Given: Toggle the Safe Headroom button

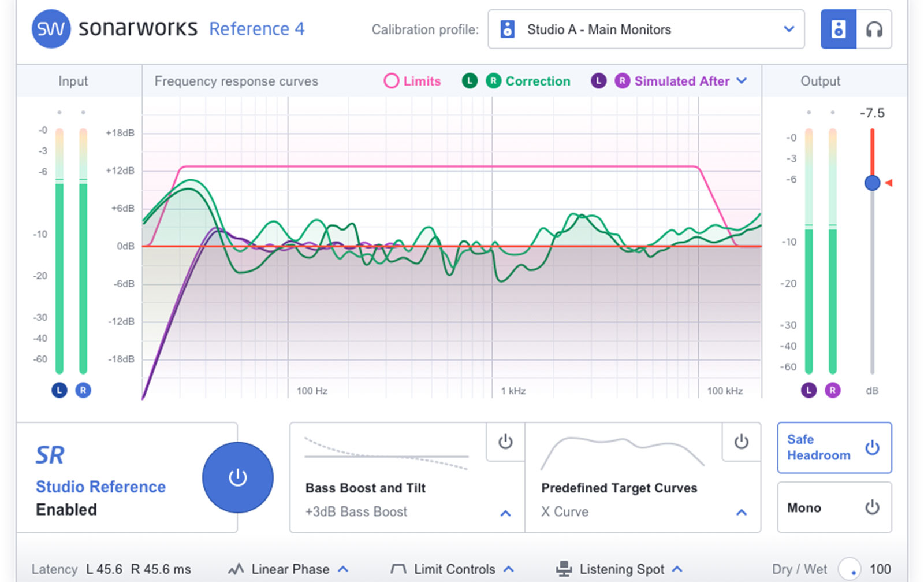Looking at the screenshot, I should click(x=834, y=447).
